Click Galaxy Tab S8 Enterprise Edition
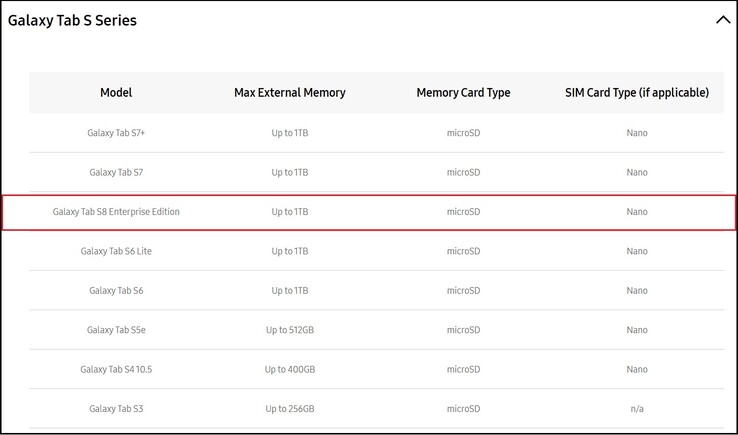This screenshot has height=435, width=738. tap(116, 212)
